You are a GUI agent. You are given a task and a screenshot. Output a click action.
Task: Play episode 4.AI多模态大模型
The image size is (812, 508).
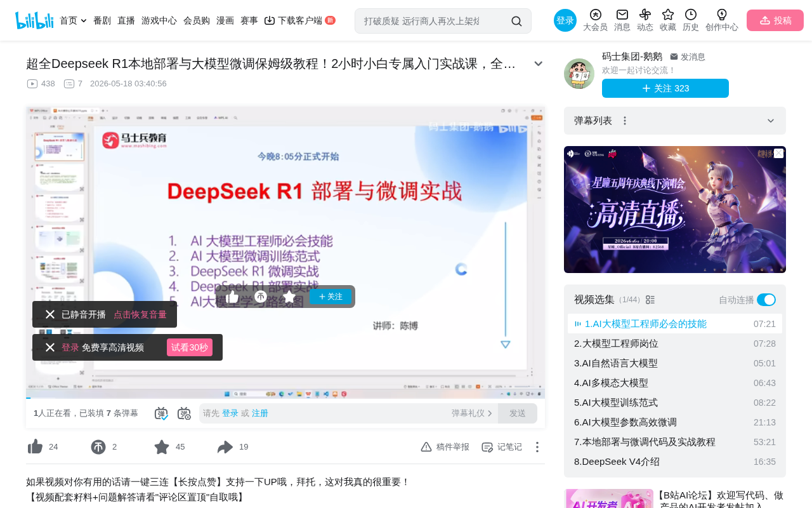675,383
